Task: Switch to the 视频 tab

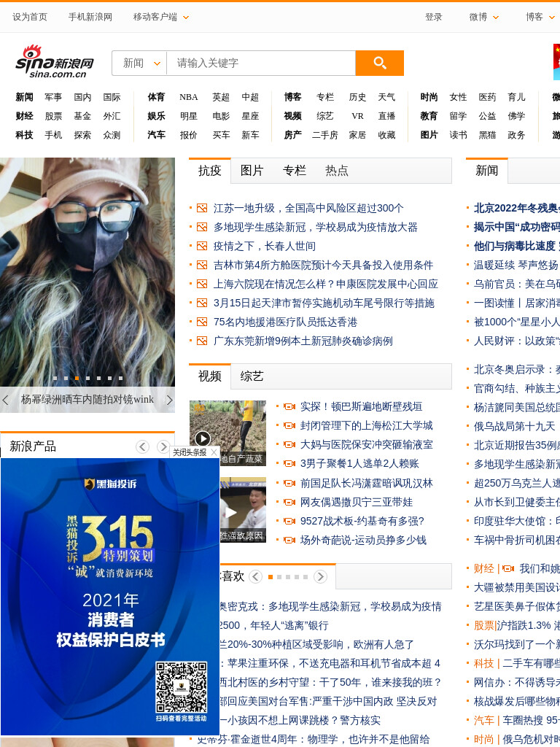Action: click(x=210, y=376)
